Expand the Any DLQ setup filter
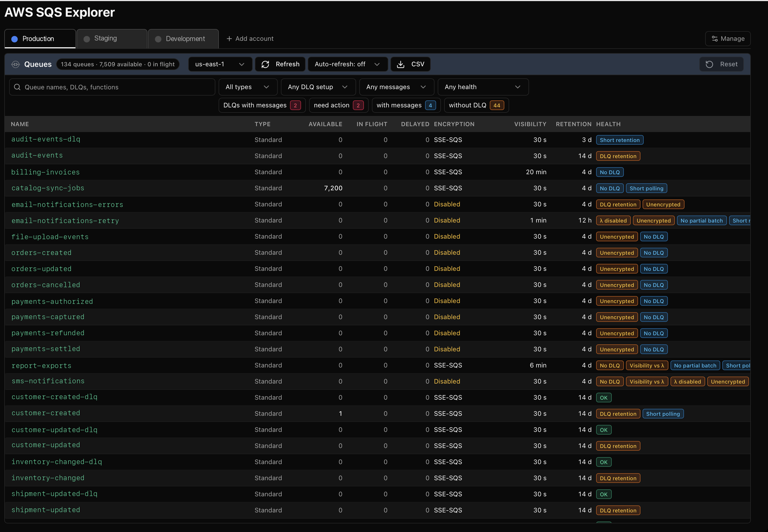The height and width of the screenshot is (532, 768). 318,87
